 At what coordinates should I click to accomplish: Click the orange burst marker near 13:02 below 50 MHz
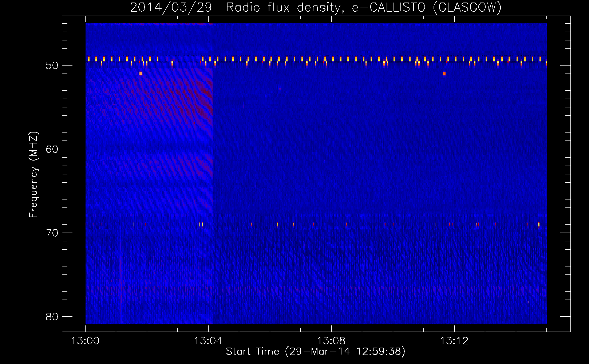[141, 74]
